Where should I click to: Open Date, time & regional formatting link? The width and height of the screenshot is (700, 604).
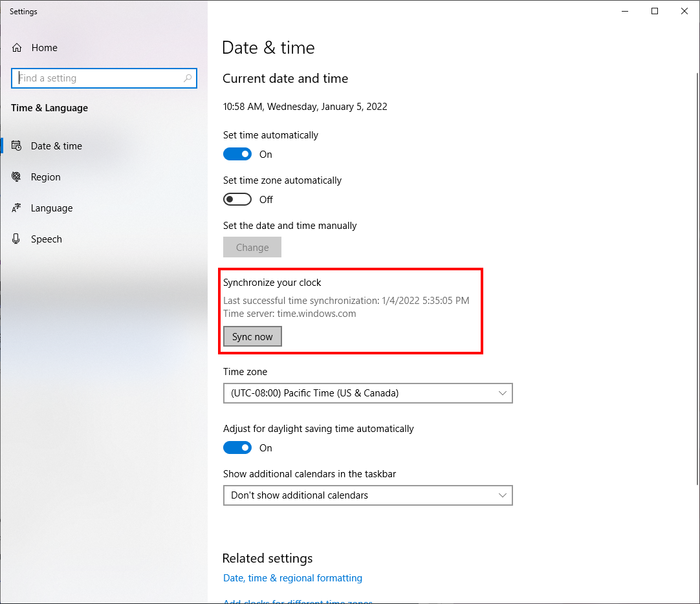pyautogui.click(x=292, y=578)
